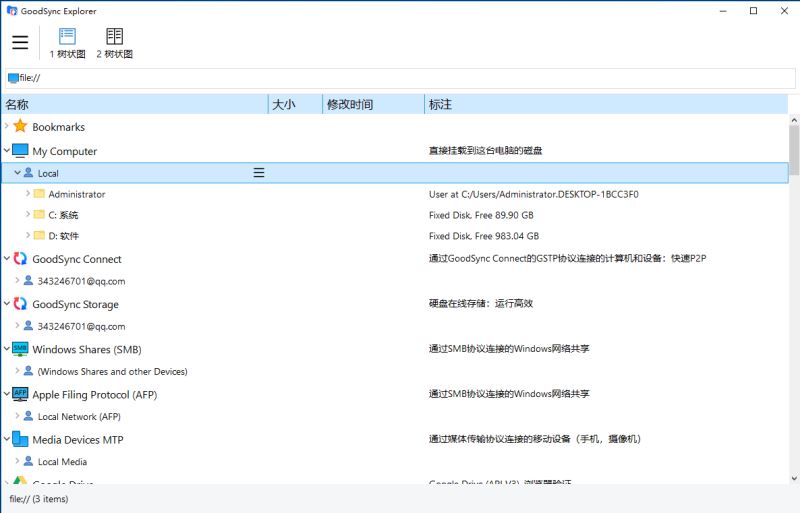The image size is (800, 513).
Task: Expand the D: 软件 drive
Action: coord(28,235)
